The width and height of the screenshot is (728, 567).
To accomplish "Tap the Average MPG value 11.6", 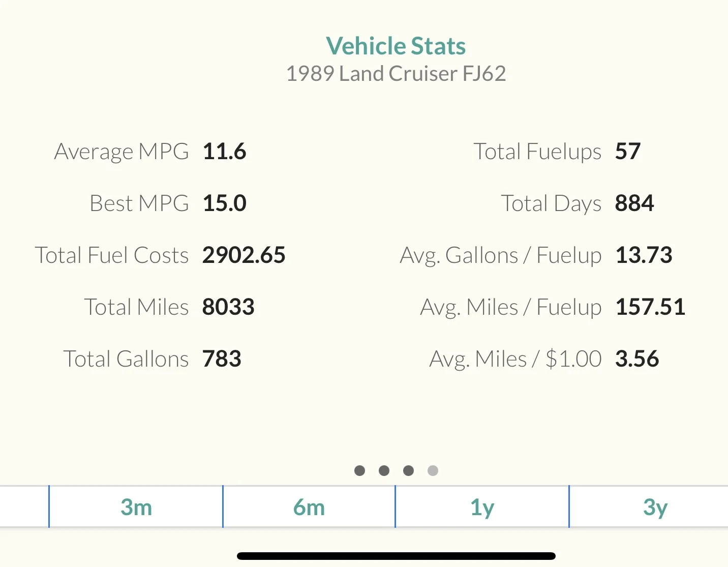I will [224, 152].
